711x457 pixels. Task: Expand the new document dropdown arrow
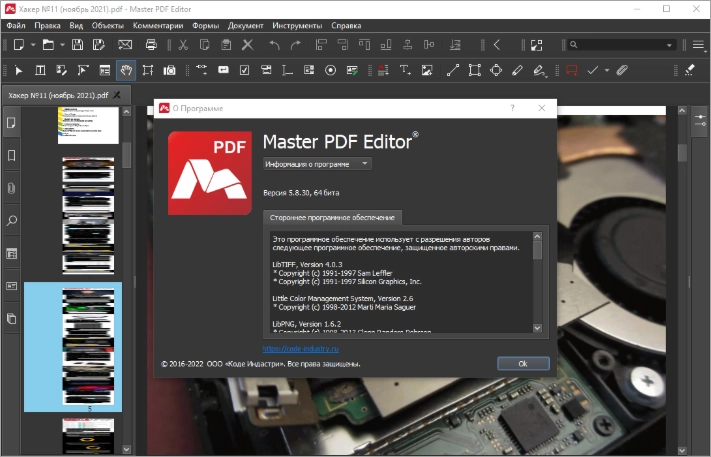pos(33,45)
